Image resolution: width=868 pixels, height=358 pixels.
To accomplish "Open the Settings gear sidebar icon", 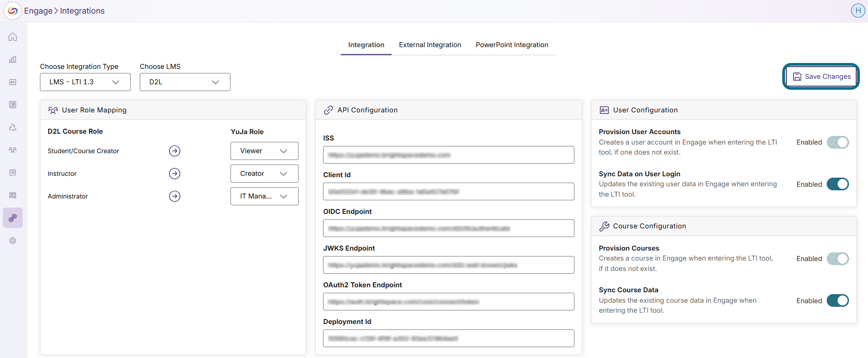I will click(x=13, y=241).
